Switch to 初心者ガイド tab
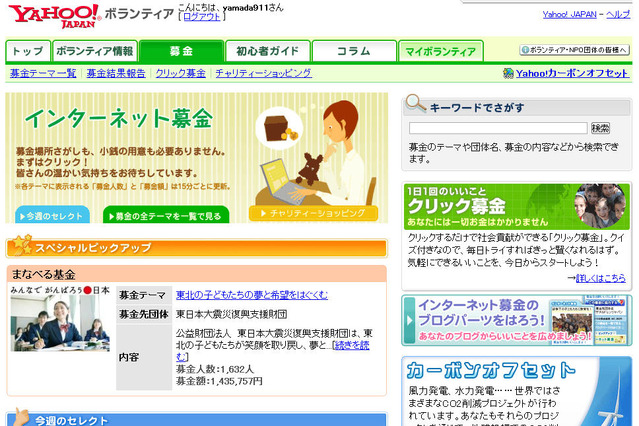 click(x=268, y=51)
